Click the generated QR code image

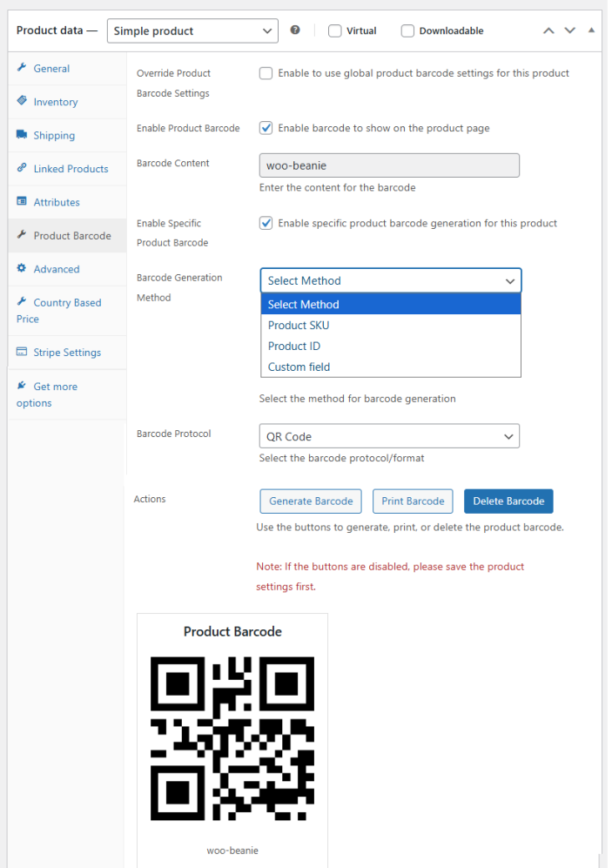point(232,738)
